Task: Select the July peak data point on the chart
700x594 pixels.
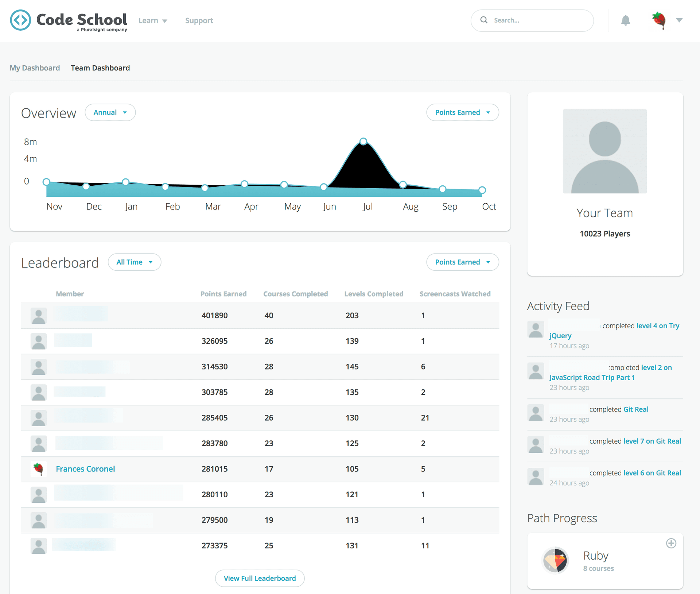Action: pos(363,141)
